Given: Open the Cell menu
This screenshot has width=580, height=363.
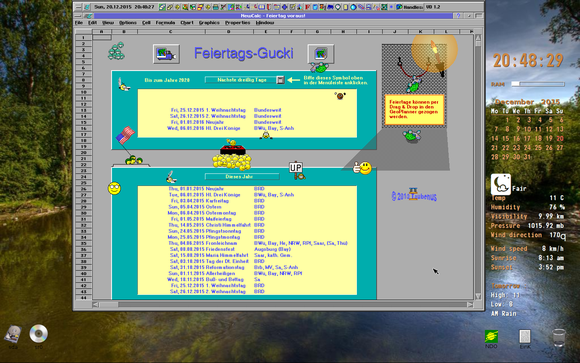Looking at the screenshot, I should (146, 23).
